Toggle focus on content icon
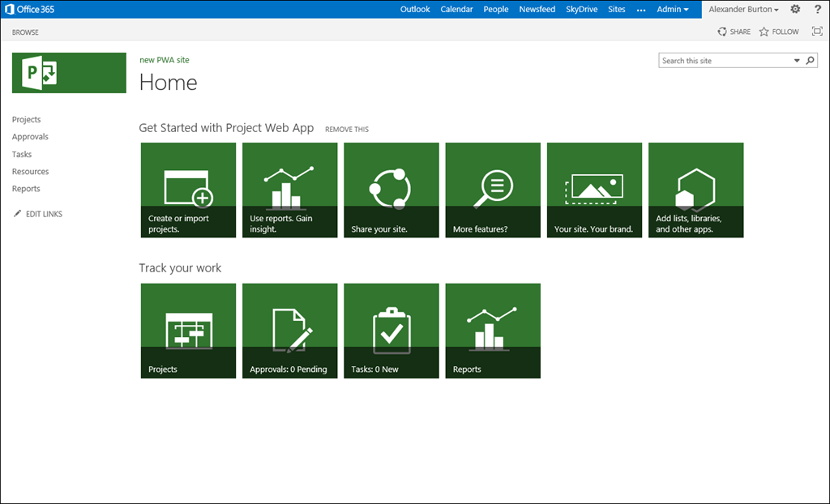The image size is (830, 504). pyautogui.click(x=817, y=32)
